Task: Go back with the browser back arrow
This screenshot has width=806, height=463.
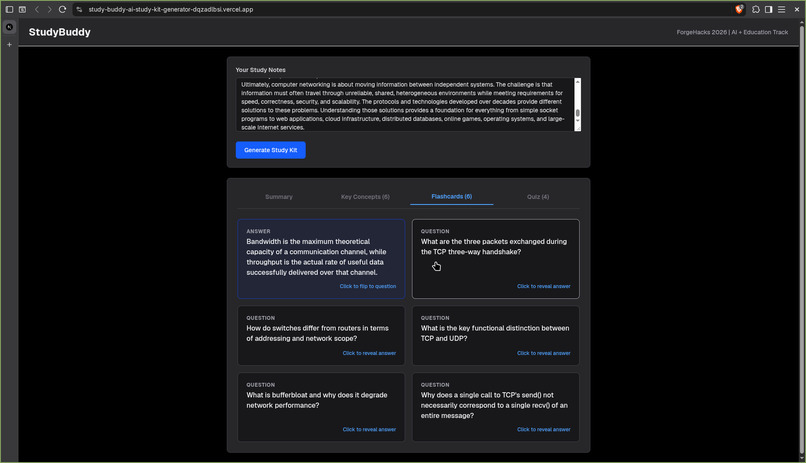Action: 37,9
